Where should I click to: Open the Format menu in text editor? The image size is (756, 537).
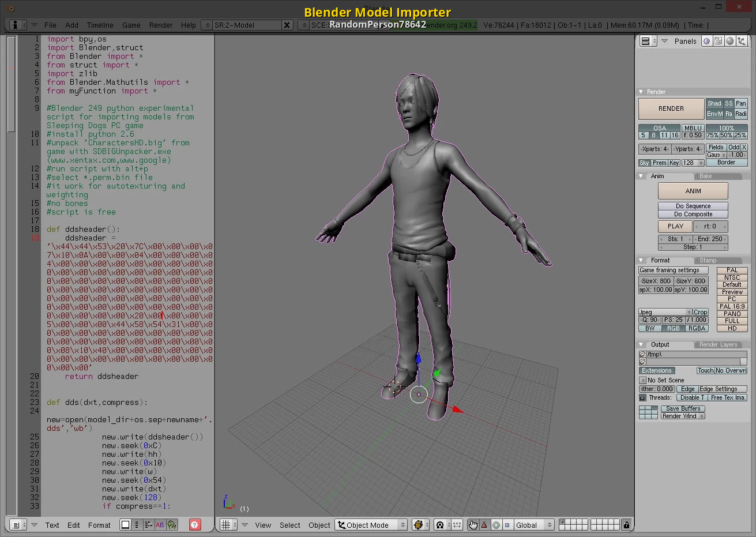coord(99,525)
